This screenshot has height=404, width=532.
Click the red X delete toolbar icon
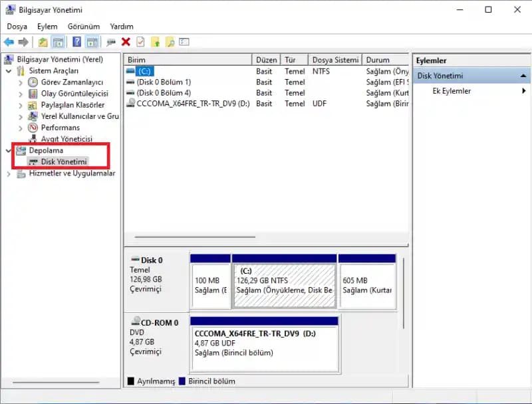tap(126, 42)
